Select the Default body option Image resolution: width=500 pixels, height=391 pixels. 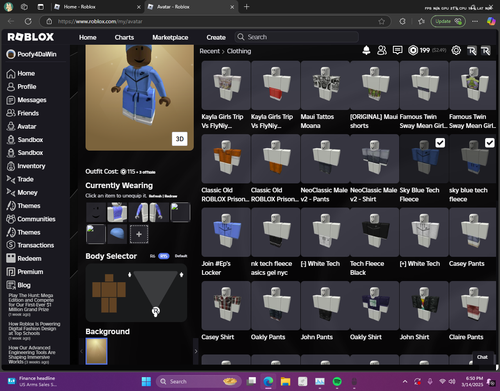[181, 256]
